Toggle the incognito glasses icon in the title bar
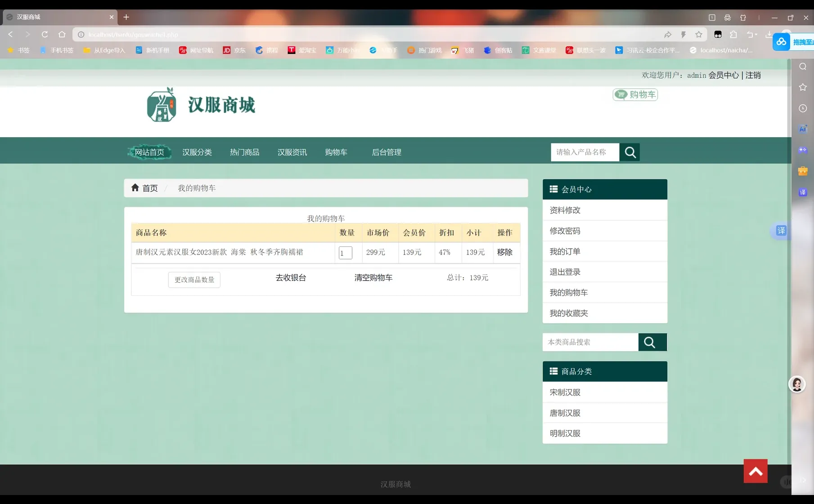 (728, 18)
